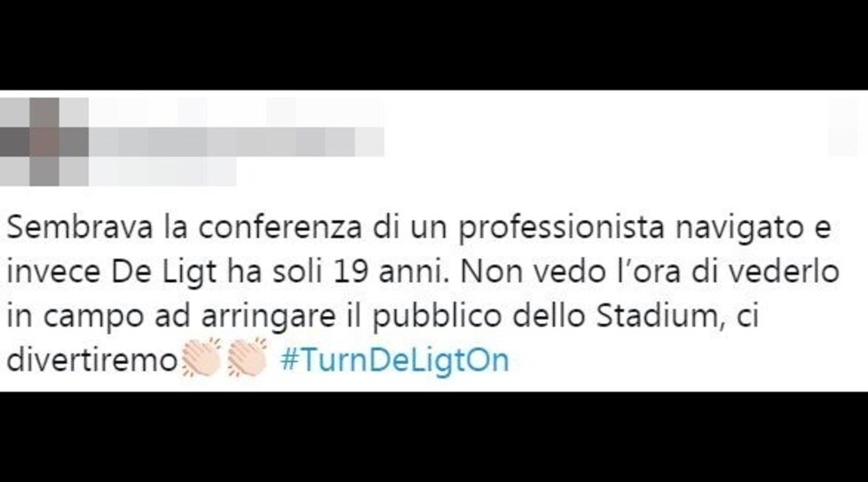Click the word 'invece' starting the second line
The height and width of the screenshot is (482, 868).
click(x=54, y=273)
